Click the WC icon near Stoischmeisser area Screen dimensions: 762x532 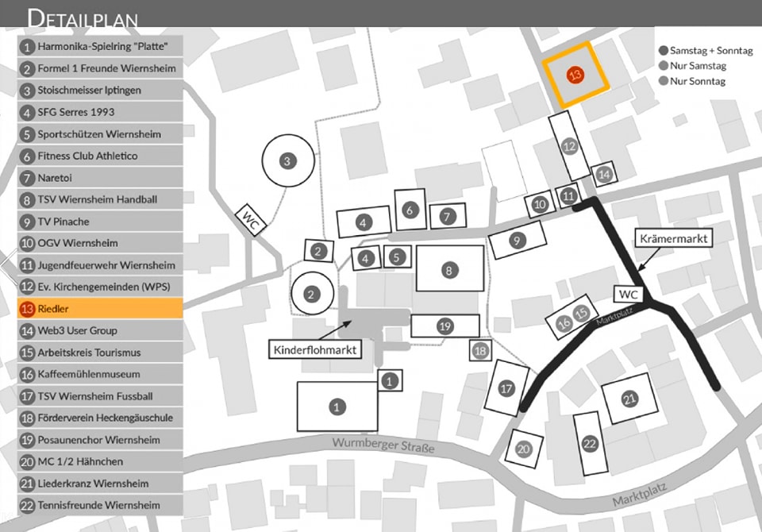pyautogui.click(x=252, y=221)
